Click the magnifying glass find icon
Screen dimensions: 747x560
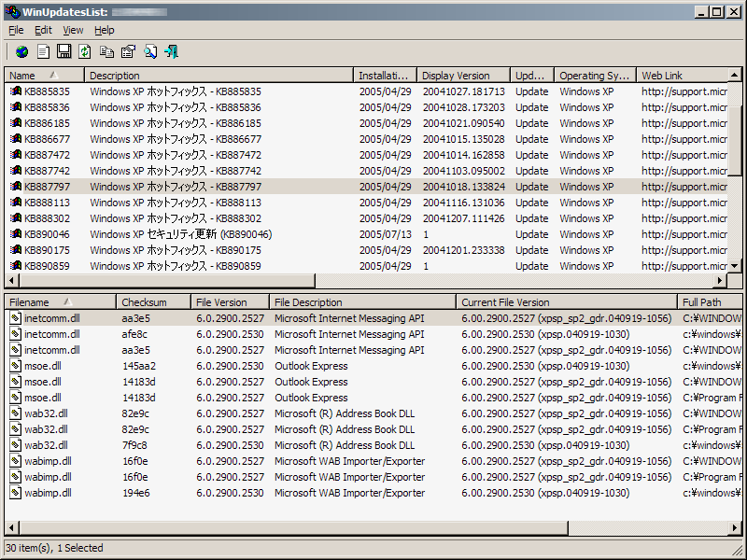click(149, 51)
